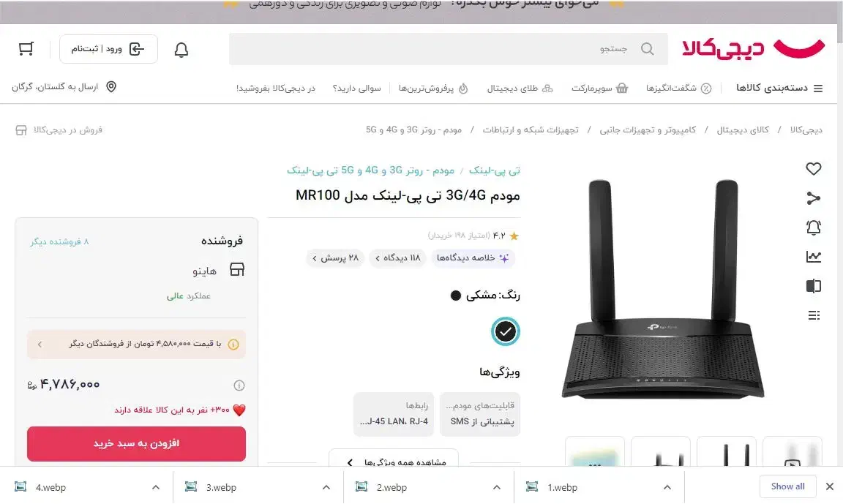This screenshot has width=843, height=504.
Task: Click the price info icon beside 4,786,000
Action: click(239, 385)
